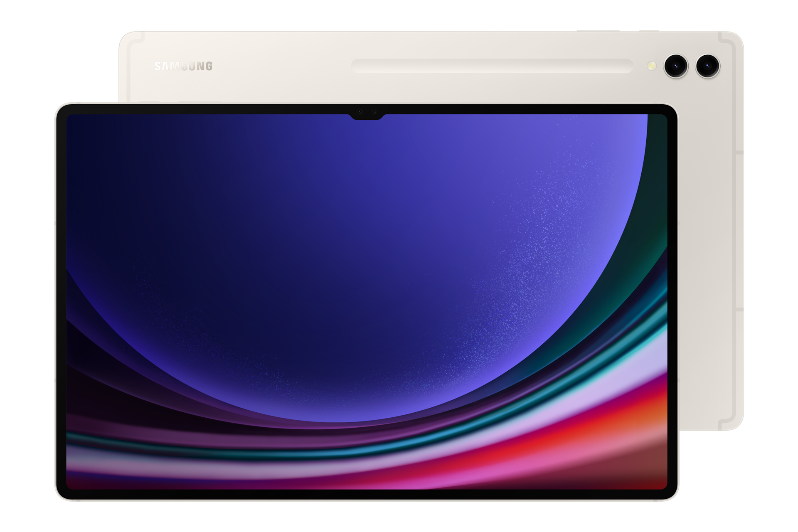The height and width of the screenshot is (532, 798).
Task: Click the right lens inside the notch
Action: click(x=374, y=112)
